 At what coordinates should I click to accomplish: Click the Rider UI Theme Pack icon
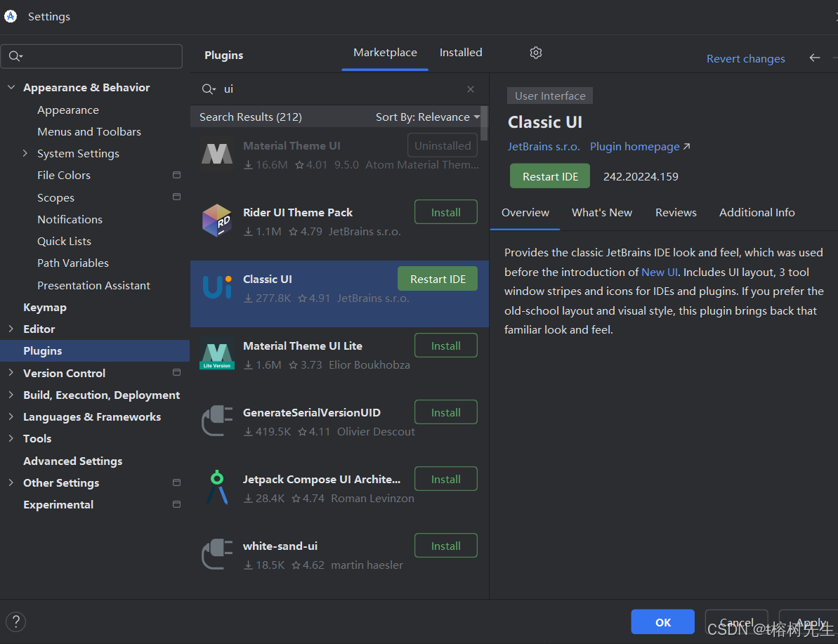coord(217,221)
